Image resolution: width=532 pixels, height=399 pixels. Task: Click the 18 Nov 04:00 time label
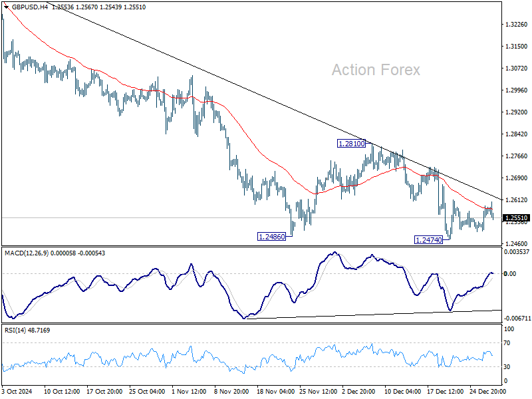(x=275, y=391)
